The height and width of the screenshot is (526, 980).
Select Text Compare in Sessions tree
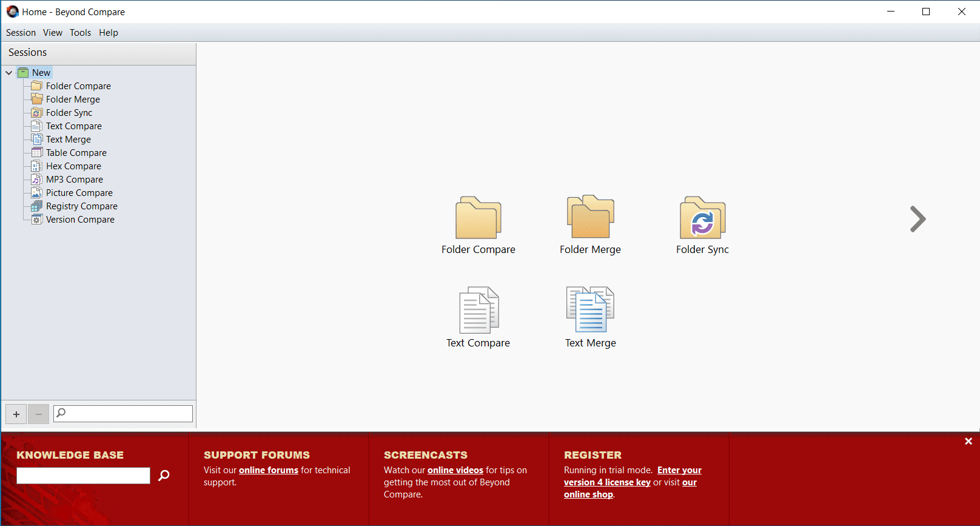pos(74,126)
